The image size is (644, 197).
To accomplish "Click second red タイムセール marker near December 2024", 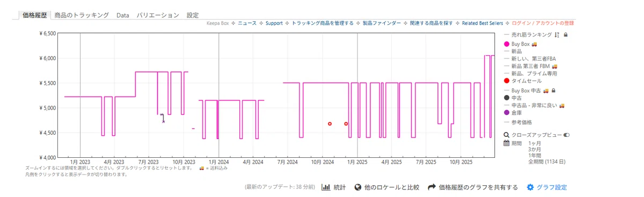I will click(346, 124).
